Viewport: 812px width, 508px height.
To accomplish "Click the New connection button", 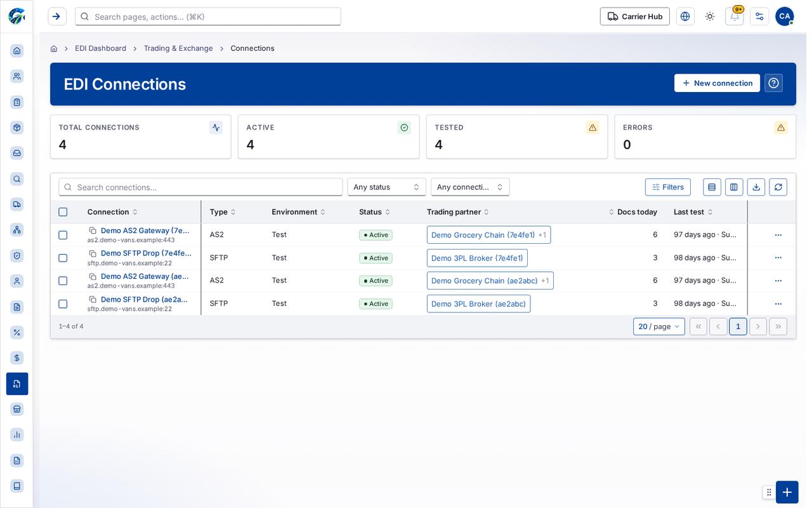I will click(717, 83).
